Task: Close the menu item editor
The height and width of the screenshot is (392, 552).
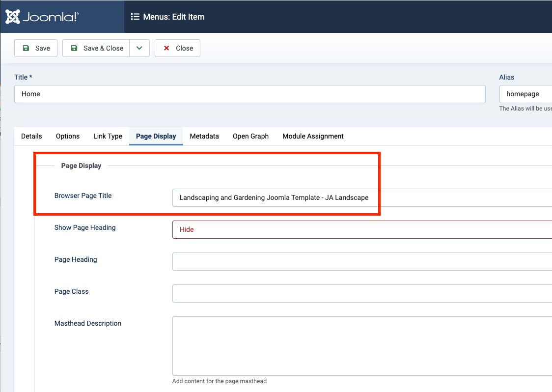Action: [177, 48]
